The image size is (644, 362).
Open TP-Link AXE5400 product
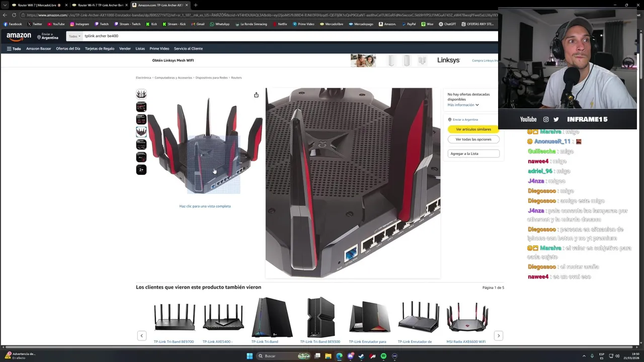(x=217, y=342)
